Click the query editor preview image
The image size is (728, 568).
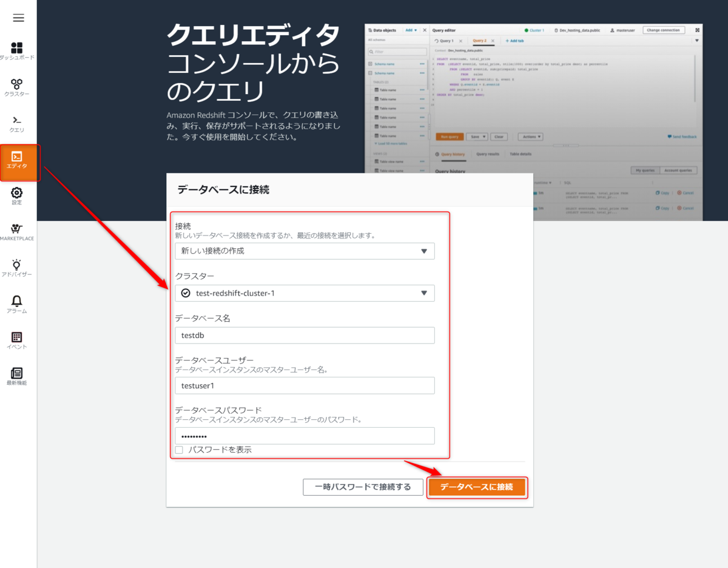click(534, 122)
